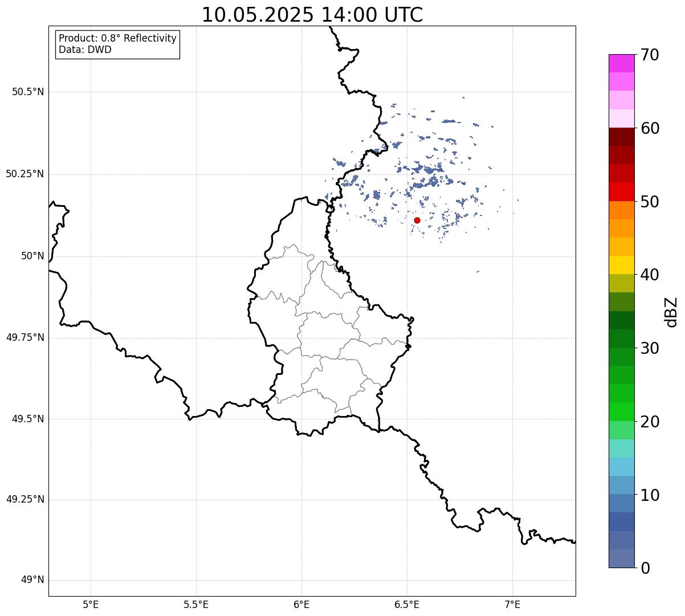Viewport: 685px width, 616px height.
Task: Click the 49.5°N latitude label
Action: [x=28, y=419]
